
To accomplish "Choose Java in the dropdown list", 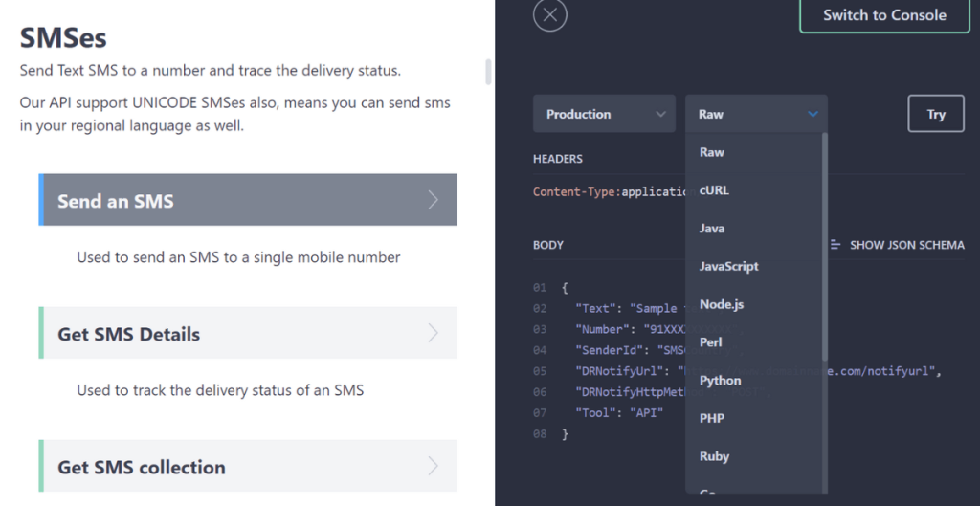I will click(712, 229).
